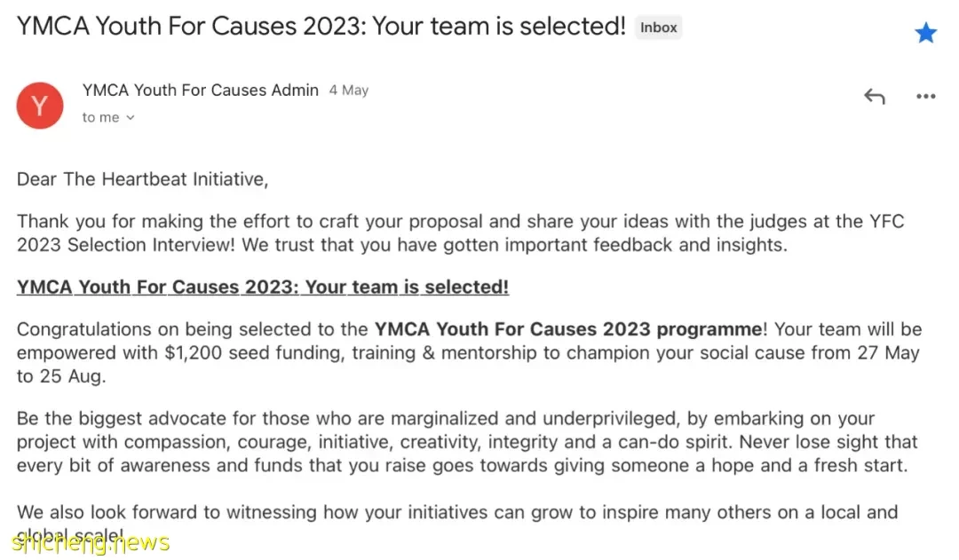Click the 'to me' recipient text
The height and width of the screenshot is (560, 959).
pyautogui.click(x=101, y=117)
